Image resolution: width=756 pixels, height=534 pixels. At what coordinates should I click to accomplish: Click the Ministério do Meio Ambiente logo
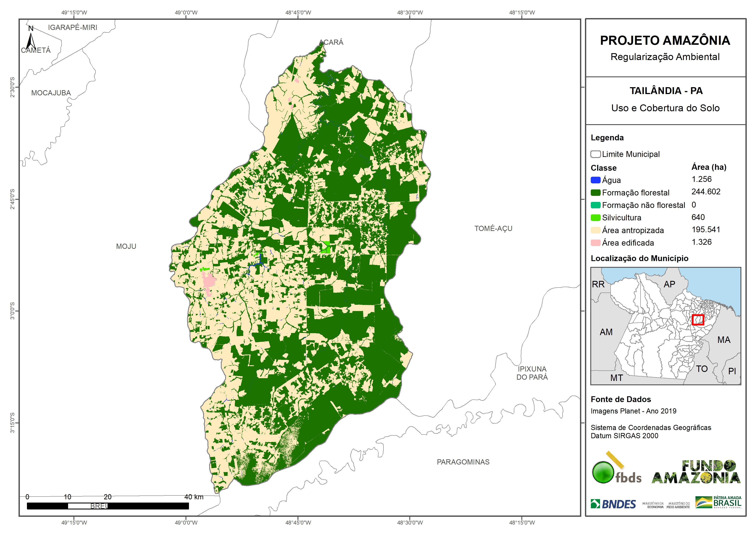[678, 505]
